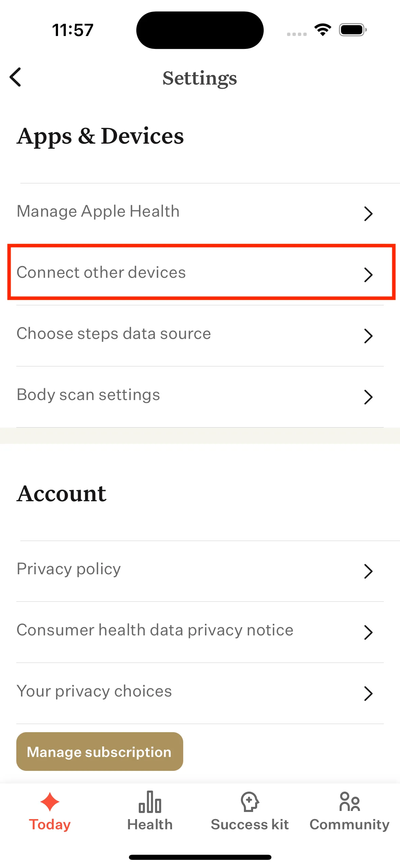Tap chevron beside Privacy policy

[368, 571]
